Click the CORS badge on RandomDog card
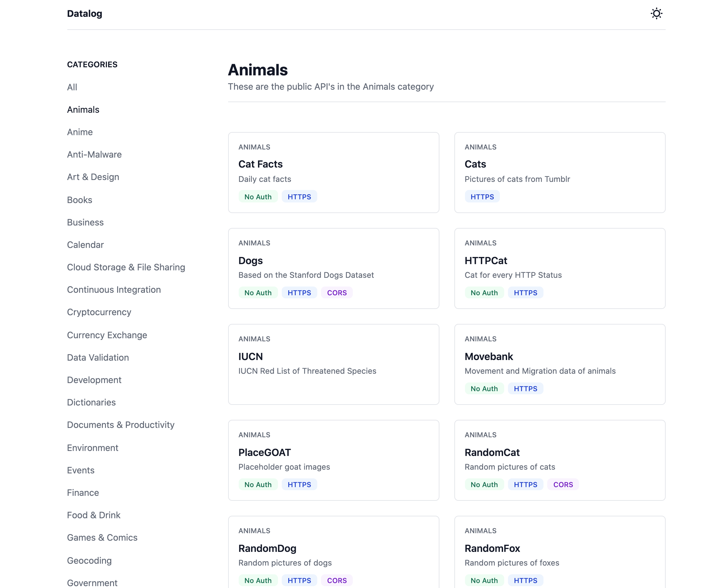The width and height of the screenshot is (723, 588). (337, 580)
